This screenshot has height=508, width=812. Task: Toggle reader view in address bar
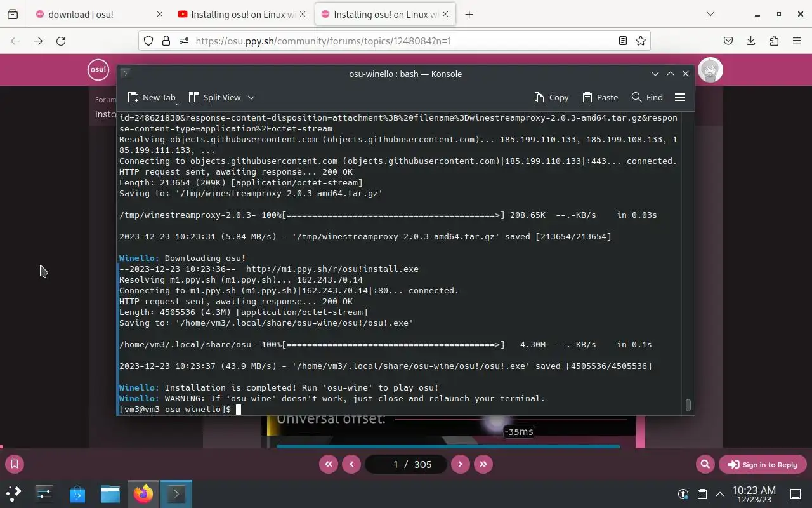point(623,41)
